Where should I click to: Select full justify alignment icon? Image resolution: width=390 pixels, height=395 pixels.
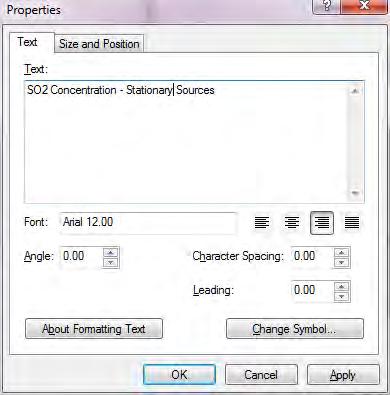click(352, 222)
